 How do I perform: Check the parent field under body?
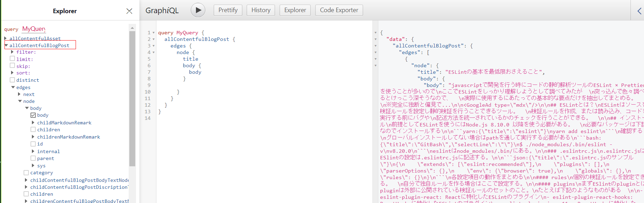tap(33, 158)
